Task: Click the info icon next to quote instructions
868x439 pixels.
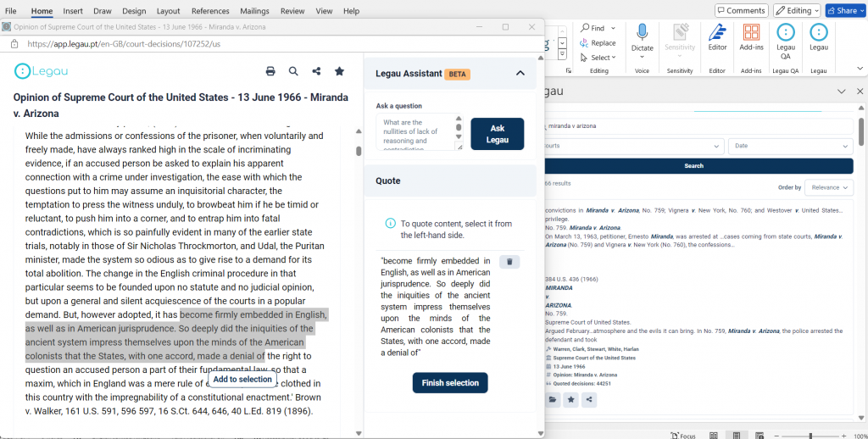Action: click(x=390, y=224)
